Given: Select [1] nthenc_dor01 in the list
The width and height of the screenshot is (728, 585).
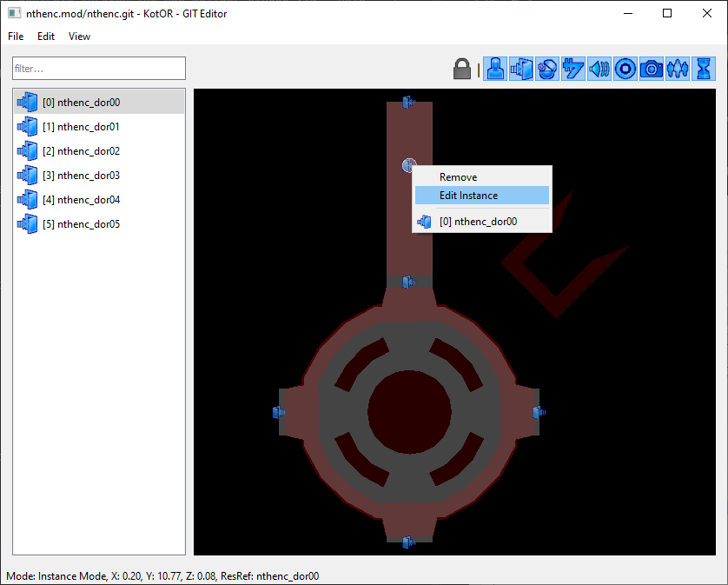Looking at the screenshot, I should click(99, 126).
